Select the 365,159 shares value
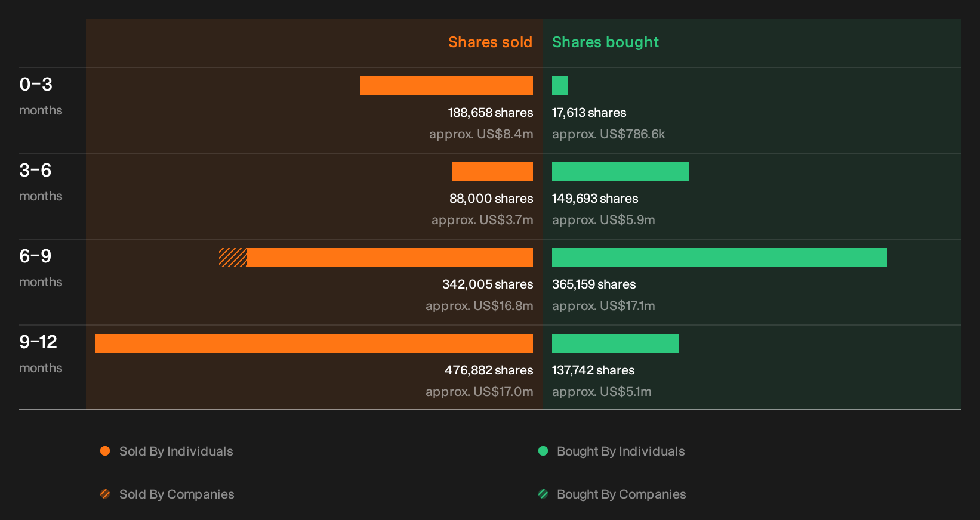 point(594,284)
